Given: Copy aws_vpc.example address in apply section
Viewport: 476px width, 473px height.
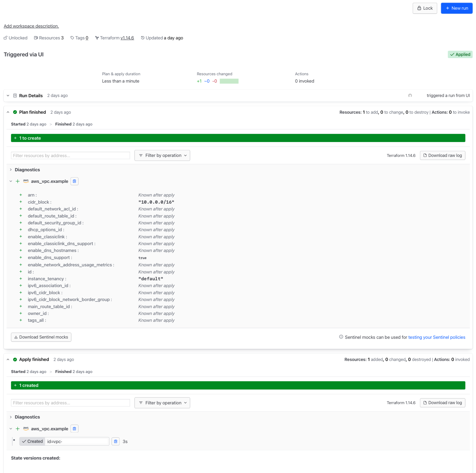Looking at the screenshot, I should [74, 429].
